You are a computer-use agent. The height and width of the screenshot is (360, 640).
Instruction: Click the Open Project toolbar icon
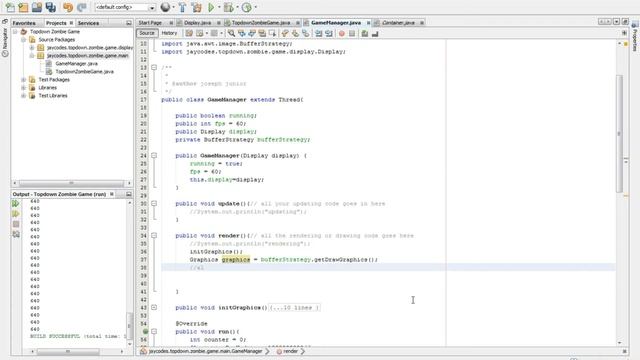click(37, 7)
